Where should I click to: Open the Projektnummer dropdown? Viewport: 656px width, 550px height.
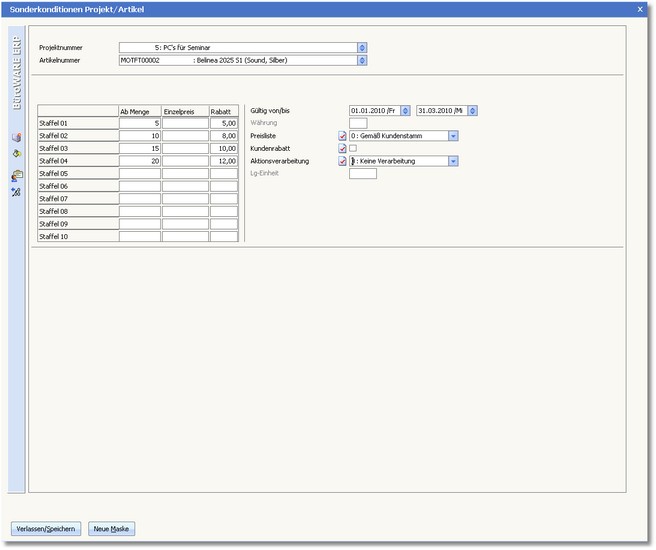tap(362, 47)
